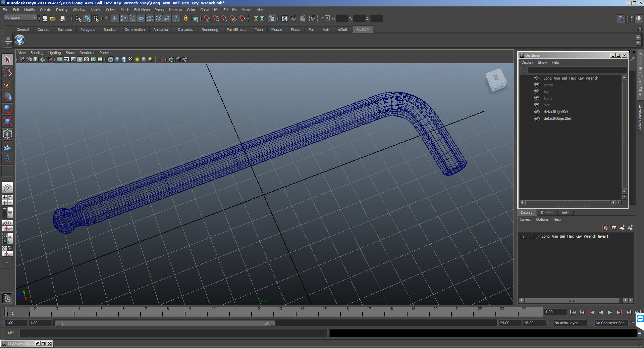Select the Scale tool cube icon
The width and height of the screenshot is (644, 349).
pyautogui.click(x=7, y=121)
